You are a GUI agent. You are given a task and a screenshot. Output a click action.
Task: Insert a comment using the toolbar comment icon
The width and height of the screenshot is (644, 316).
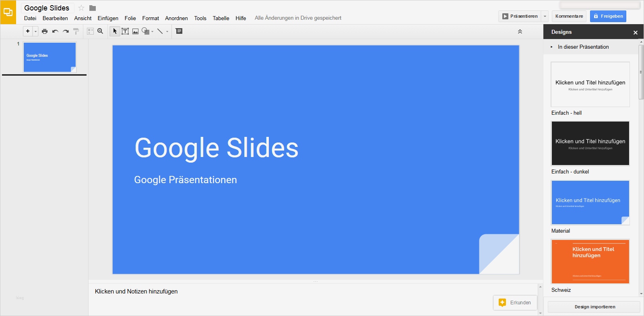point(179,31)
